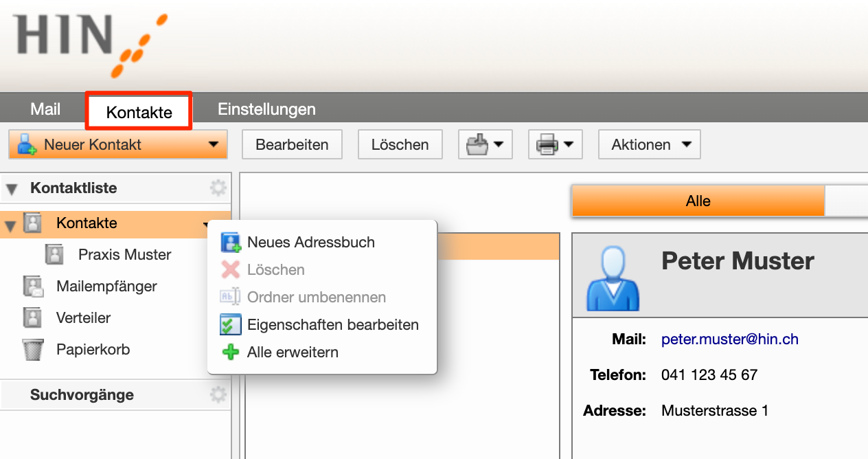Viewport: 868px width, 459px height.
Task: Click the Kontakte address book icon
Action: click(32, 223)
